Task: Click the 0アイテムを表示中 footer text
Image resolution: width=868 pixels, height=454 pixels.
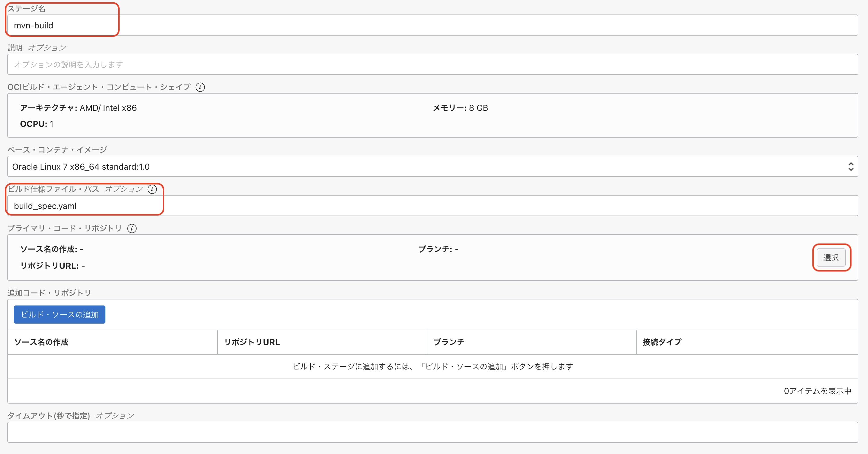Action: click(x=817, y=391)
